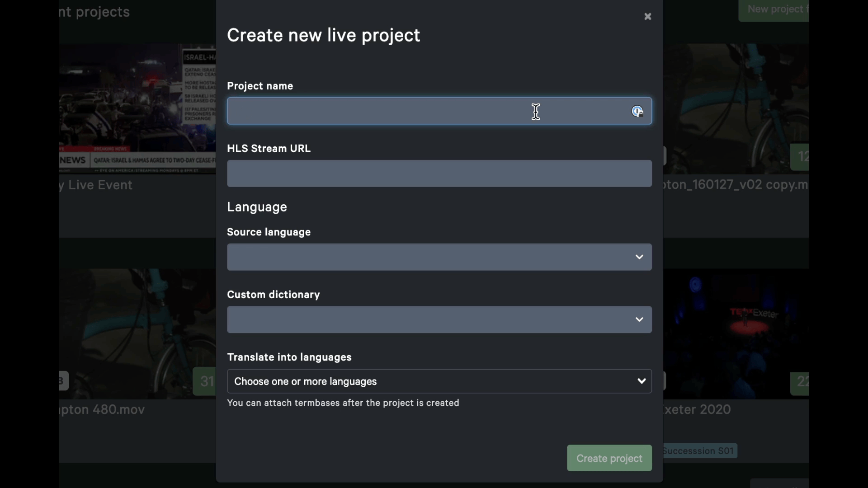The image size is (868, 488).
Task: Click the Create project button
Action: [x=609, y=458]
